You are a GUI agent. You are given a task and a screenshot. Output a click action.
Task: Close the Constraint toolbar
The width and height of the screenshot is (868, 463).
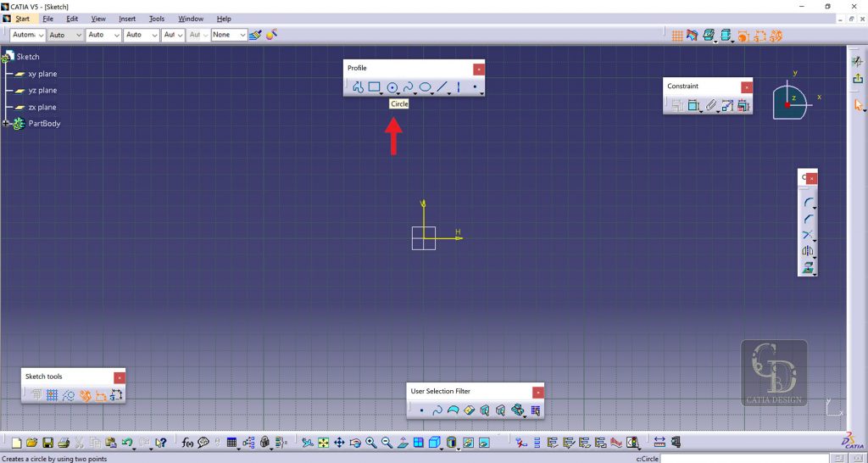tap(746, 86)
